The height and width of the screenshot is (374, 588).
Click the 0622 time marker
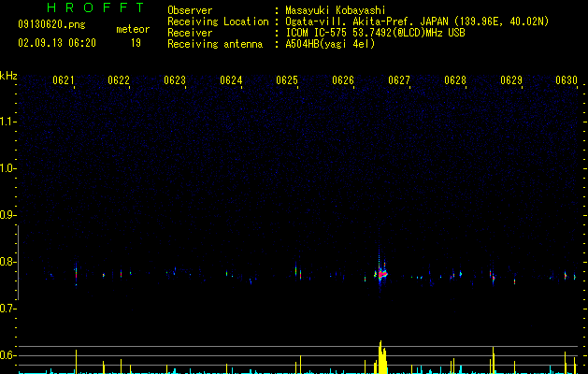[x=119, y=80]
